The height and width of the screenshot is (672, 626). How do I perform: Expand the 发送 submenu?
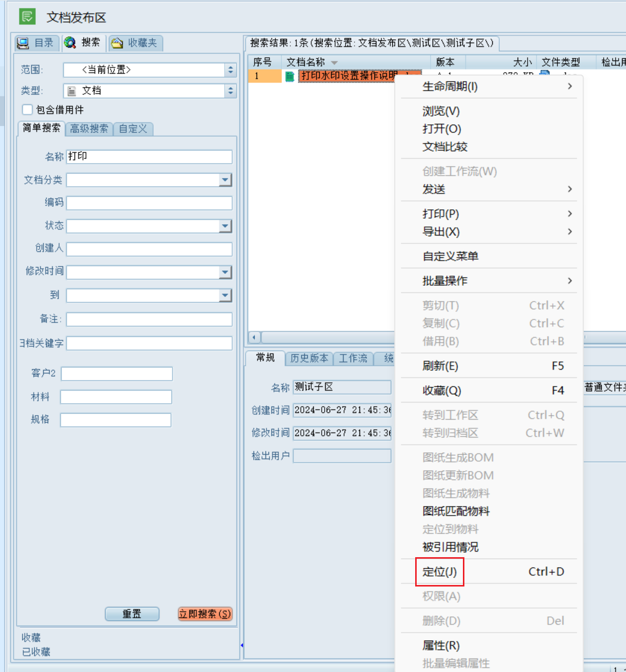click(489, 189)
